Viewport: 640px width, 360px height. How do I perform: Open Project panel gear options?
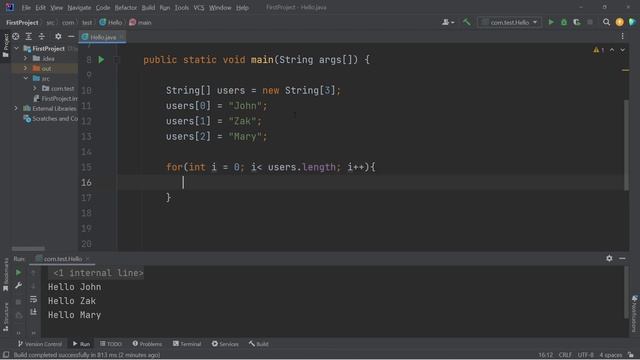[x=58, y=37]
